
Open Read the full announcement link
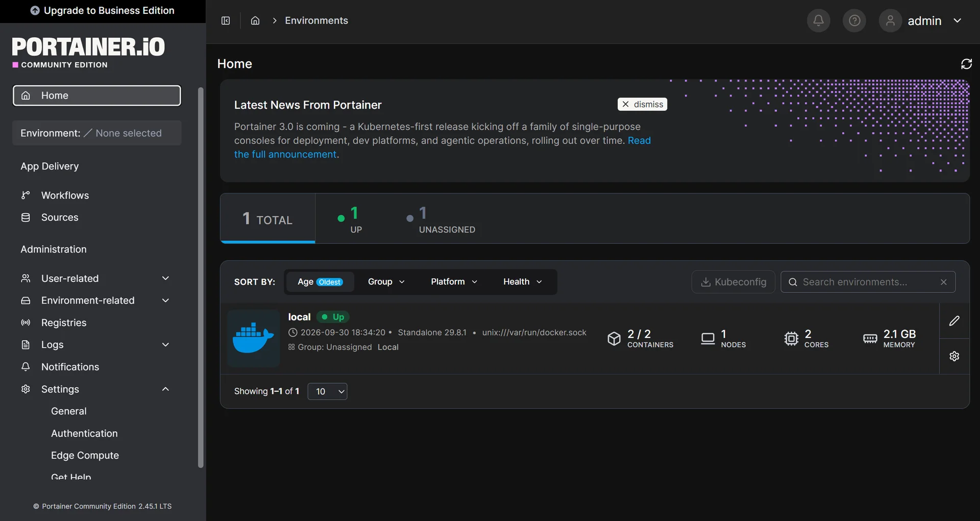(639, 140)
